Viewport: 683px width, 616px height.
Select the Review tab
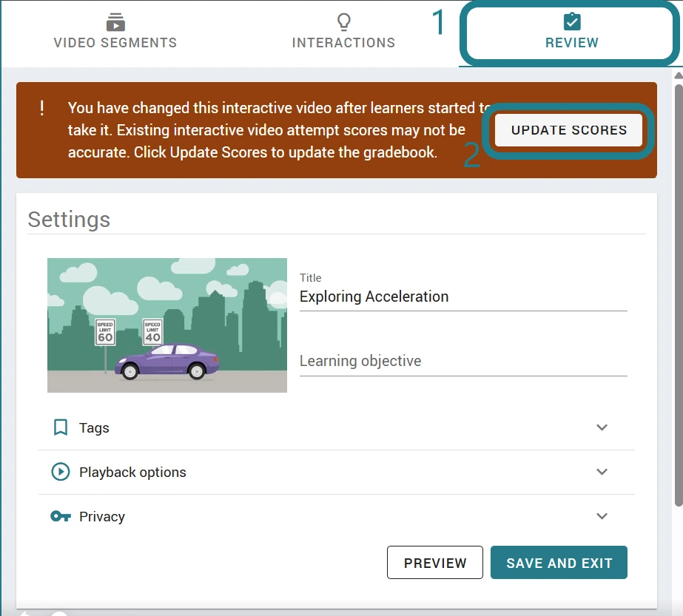point(571,32)
